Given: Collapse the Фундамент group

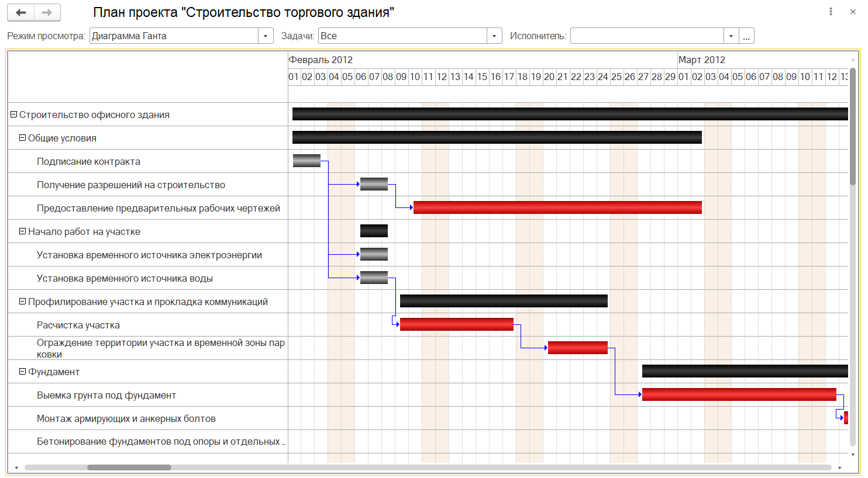Looking at the screenshot, I should 23,372.
